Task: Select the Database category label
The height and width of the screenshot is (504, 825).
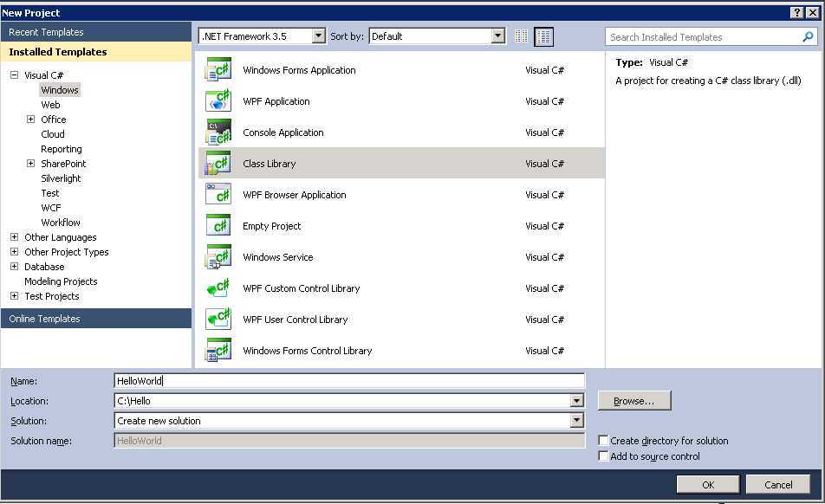Action: 44,267
